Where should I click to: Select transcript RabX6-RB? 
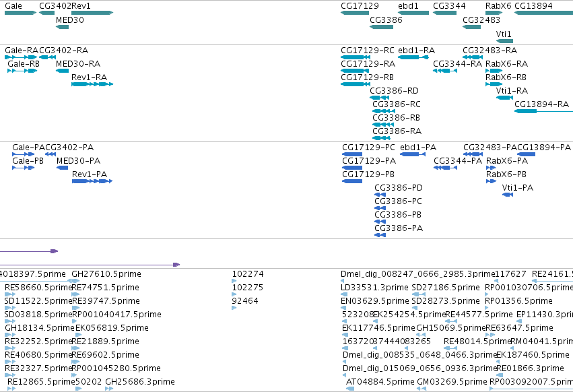tap(494, 84)
